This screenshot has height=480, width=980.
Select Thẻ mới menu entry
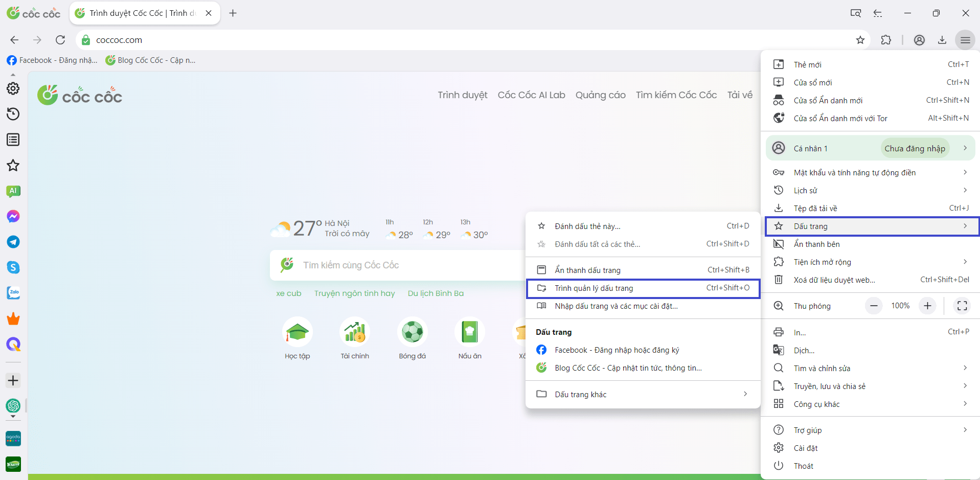[871, 64]
